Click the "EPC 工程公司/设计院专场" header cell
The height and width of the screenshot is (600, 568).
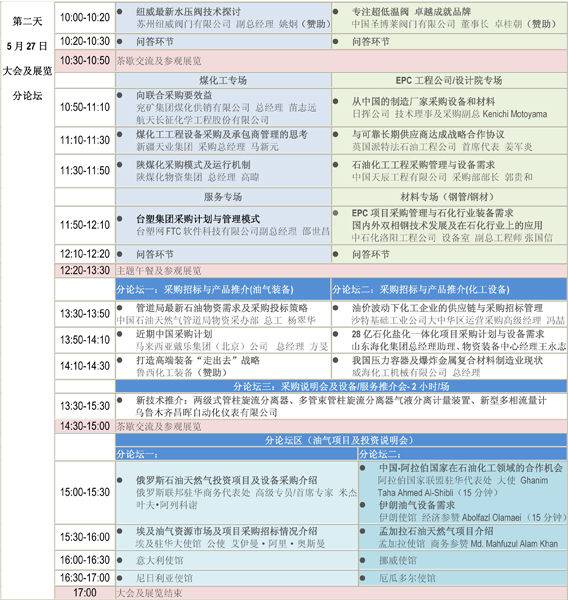[x=449, y=80]
